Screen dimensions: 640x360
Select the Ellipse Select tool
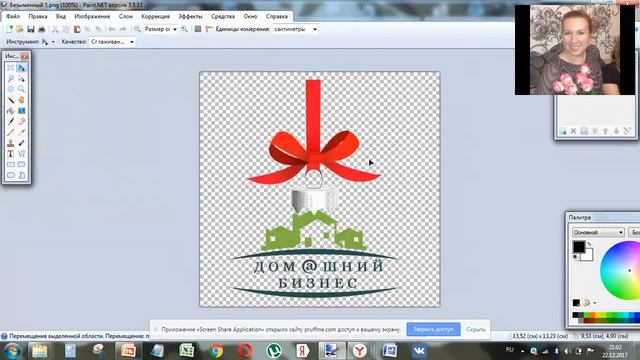pos(11,89)
